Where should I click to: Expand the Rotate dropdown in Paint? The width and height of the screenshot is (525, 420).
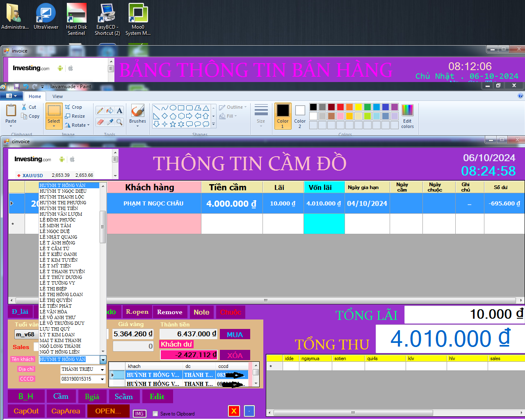click(88, 125)
